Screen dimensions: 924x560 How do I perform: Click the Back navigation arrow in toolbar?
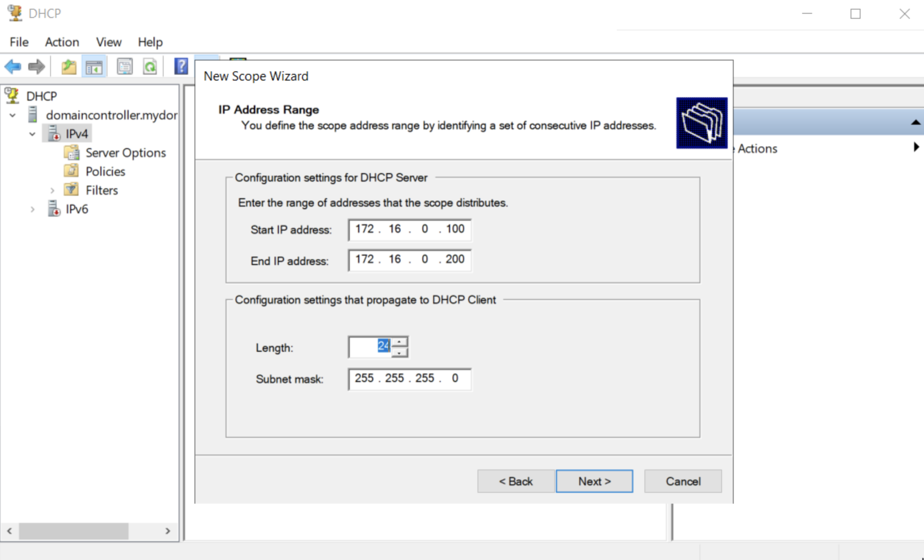click(13, 66)
